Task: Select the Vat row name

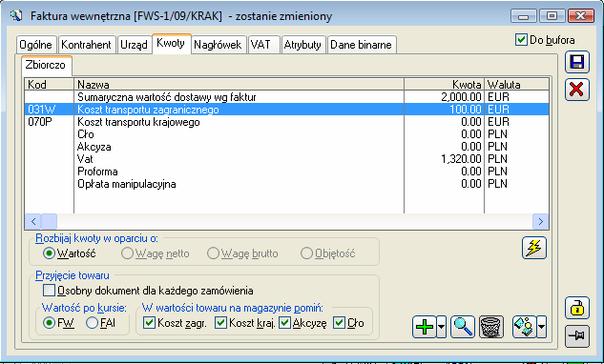Action: (x=85, y=159)
